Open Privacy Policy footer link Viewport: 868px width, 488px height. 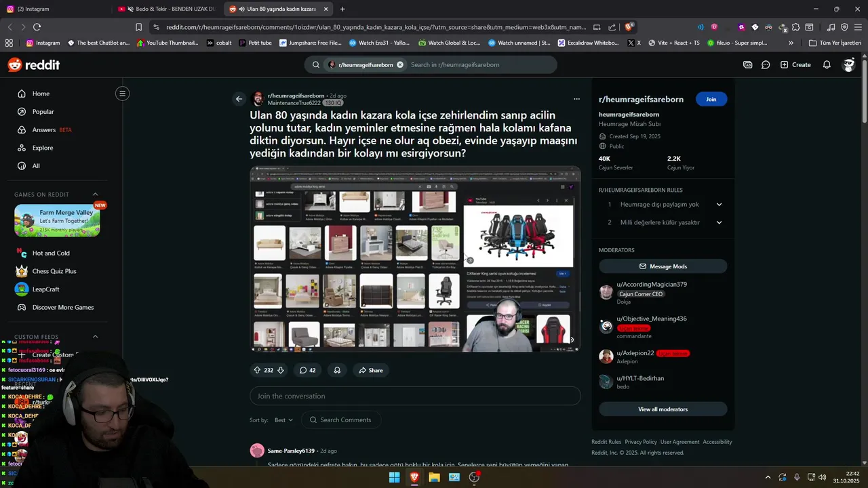click(x=641, y=442)
